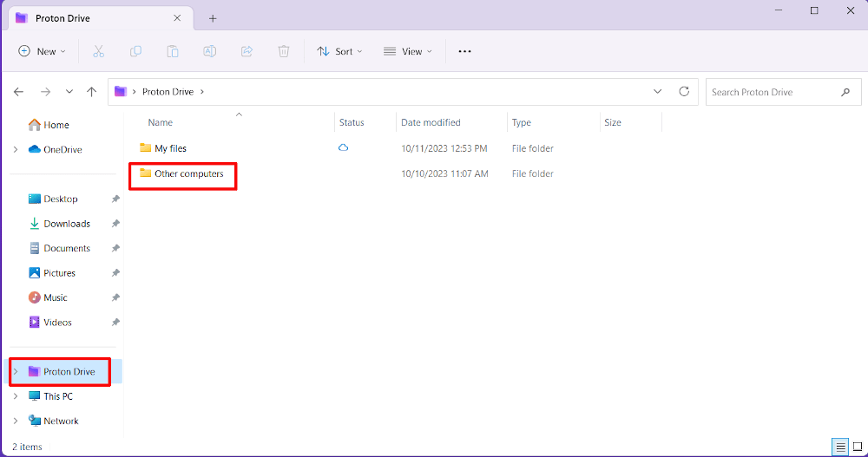
Task: Open Home in the navigation pane
Action: pyautogui.click(x=49, y=125)
